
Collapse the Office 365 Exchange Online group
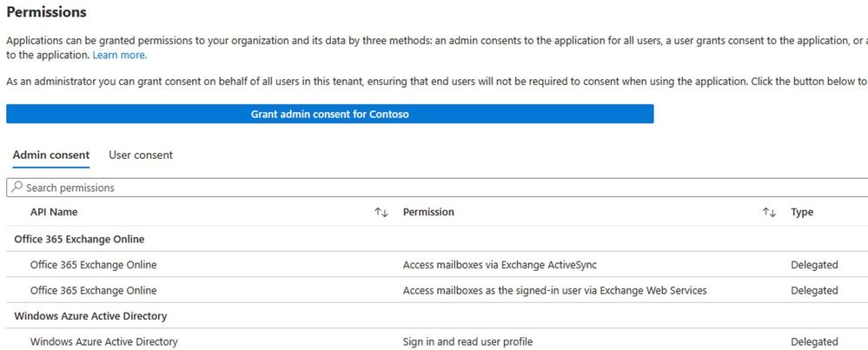pyautogui.click(x=79, y=239)
